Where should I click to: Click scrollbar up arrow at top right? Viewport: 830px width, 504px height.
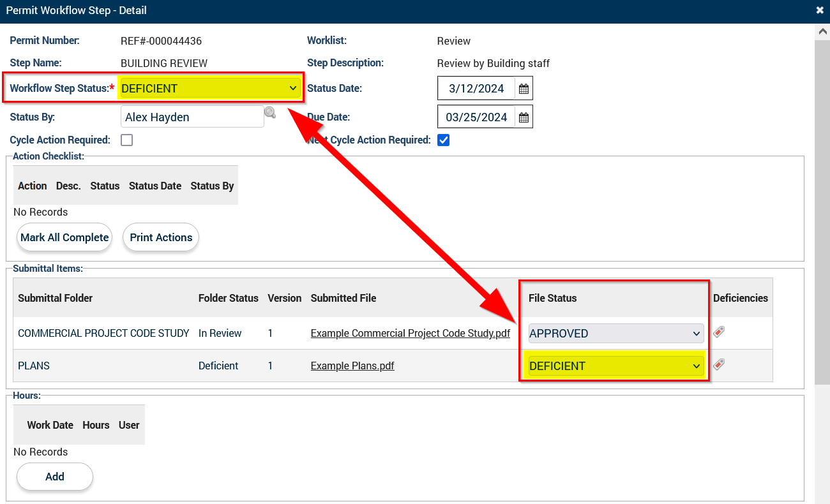point(822,31)
